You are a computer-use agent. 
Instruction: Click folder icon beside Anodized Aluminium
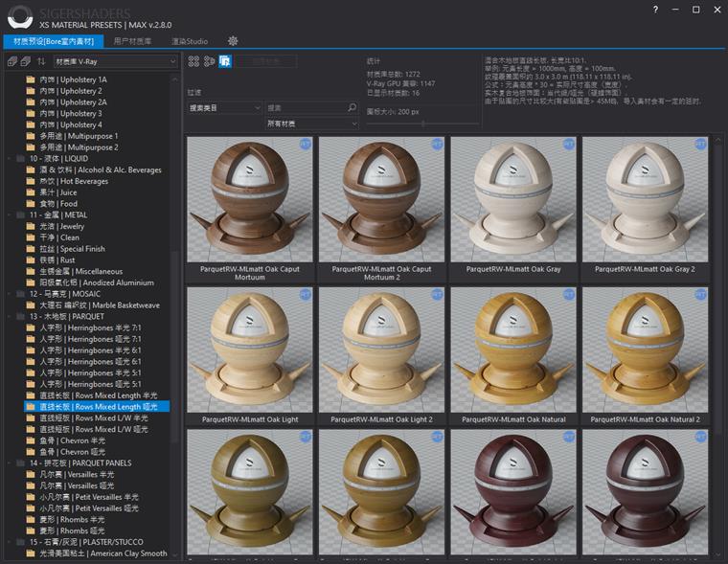point(31,282)
